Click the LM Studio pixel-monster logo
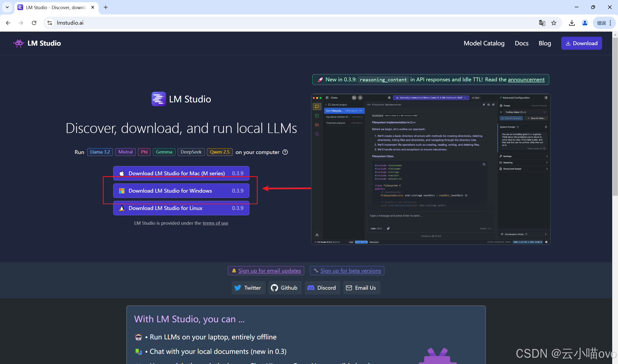Image resolution: width=618 pixels, height=364 pixels. point(19,43)
